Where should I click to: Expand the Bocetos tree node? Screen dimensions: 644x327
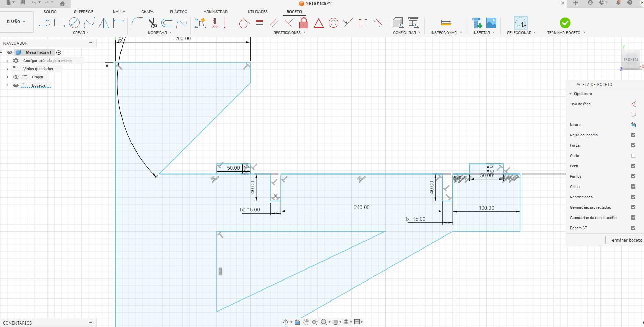(7, 85)
